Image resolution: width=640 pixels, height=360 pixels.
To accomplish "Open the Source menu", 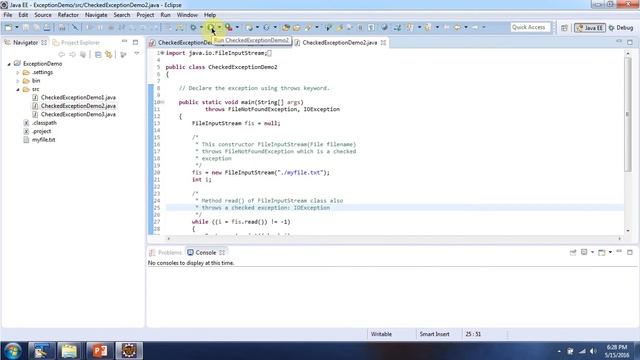I will tap(43, 15).
